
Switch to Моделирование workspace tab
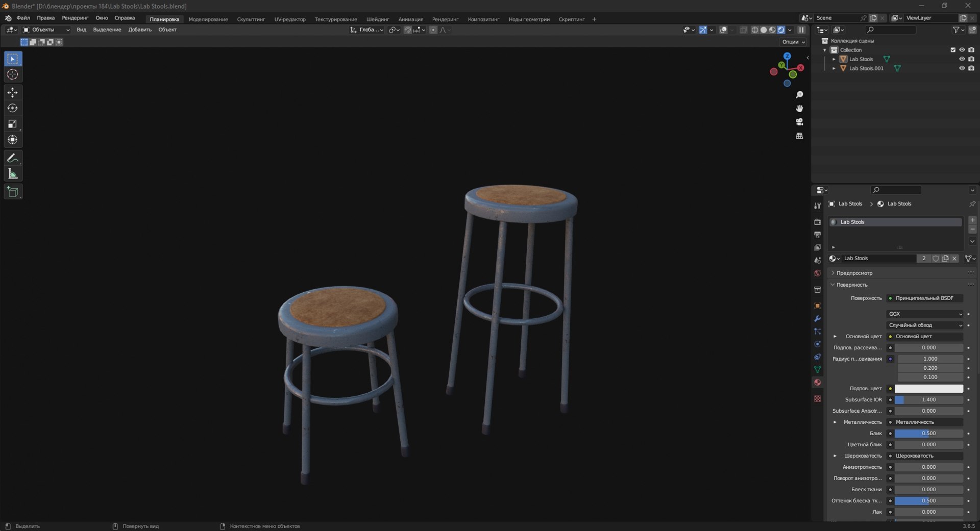(x=208, y=19)
